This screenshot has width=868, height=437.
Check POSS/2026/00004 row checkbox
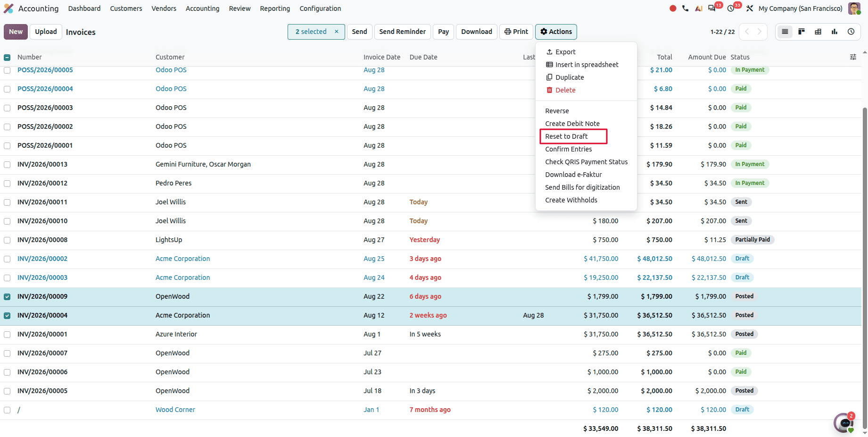[7, 89]
